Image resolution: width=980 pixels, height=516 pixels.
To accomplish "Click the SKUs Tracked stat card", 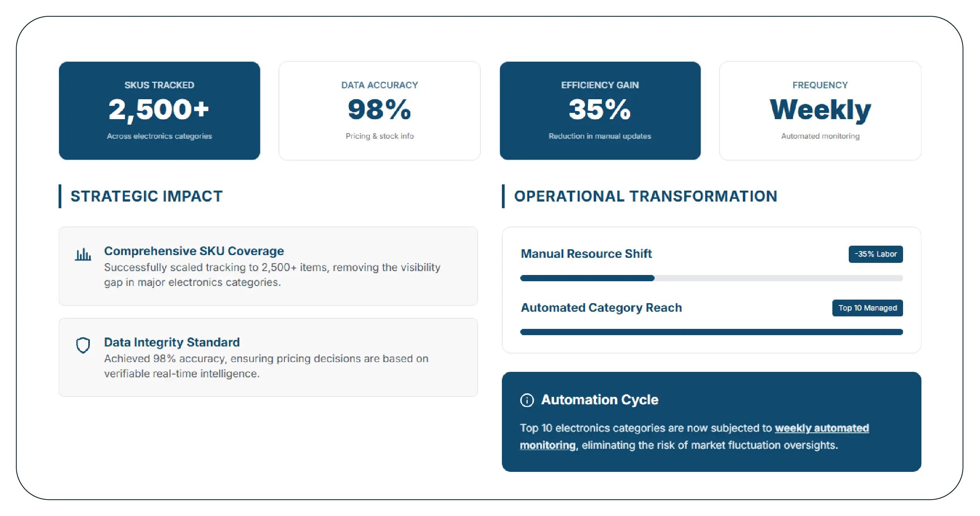I will tap(159, 111).
